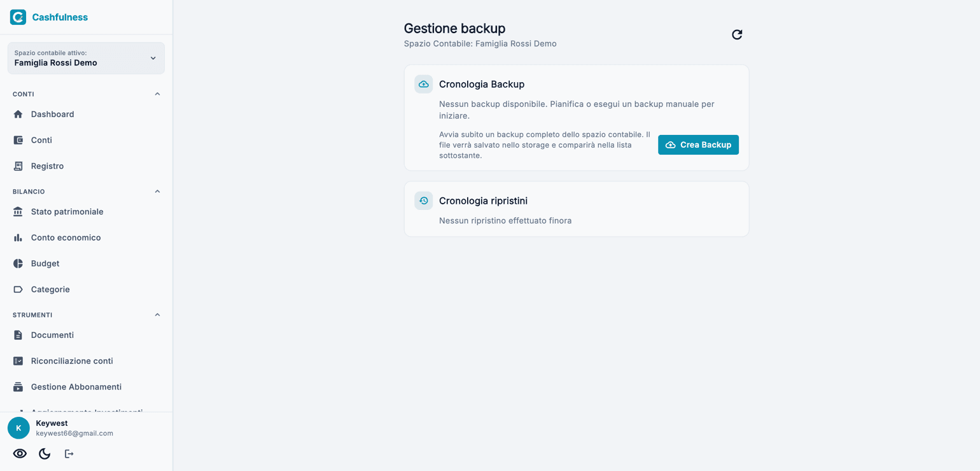Screen dimensions: 980x471
Task: Click the Keywest user avatar
Action: [18, 428]
